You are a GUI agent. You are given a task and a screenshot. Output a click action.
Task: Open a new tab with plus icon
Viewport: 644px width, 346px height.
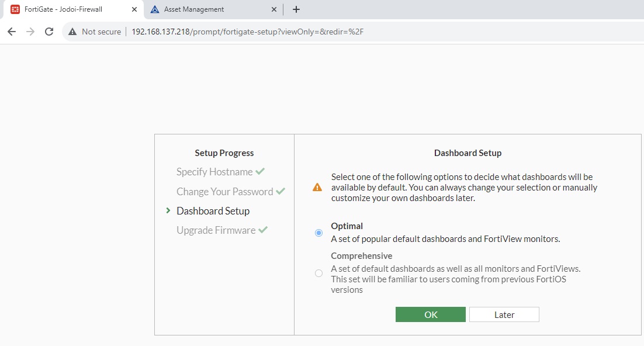tap(296, 9)
